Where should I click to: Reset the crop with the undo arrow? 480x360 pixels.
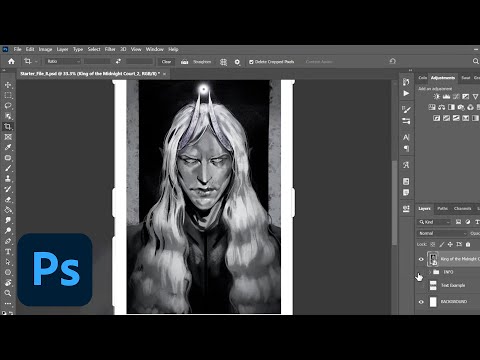393,61
